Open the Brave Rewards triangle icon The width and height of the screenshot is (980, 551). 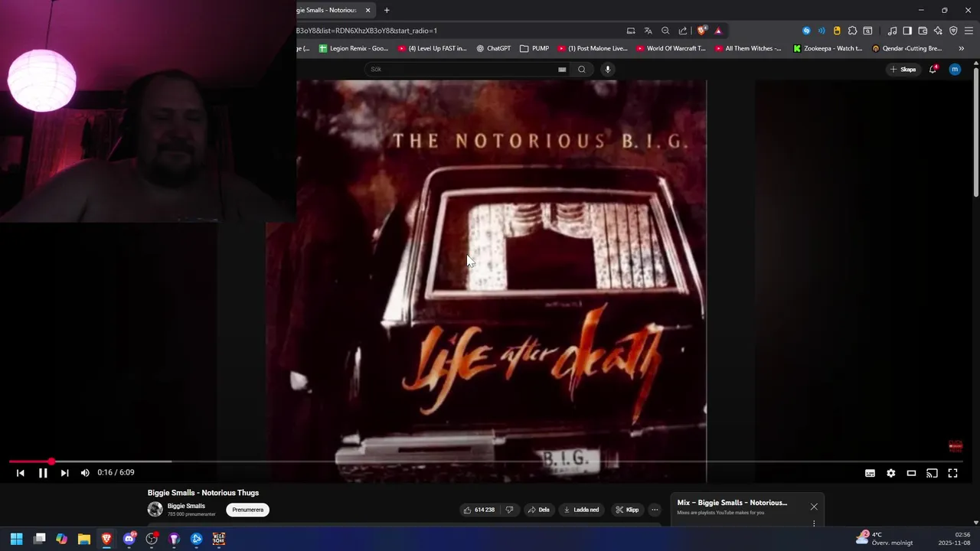point(718,31)
